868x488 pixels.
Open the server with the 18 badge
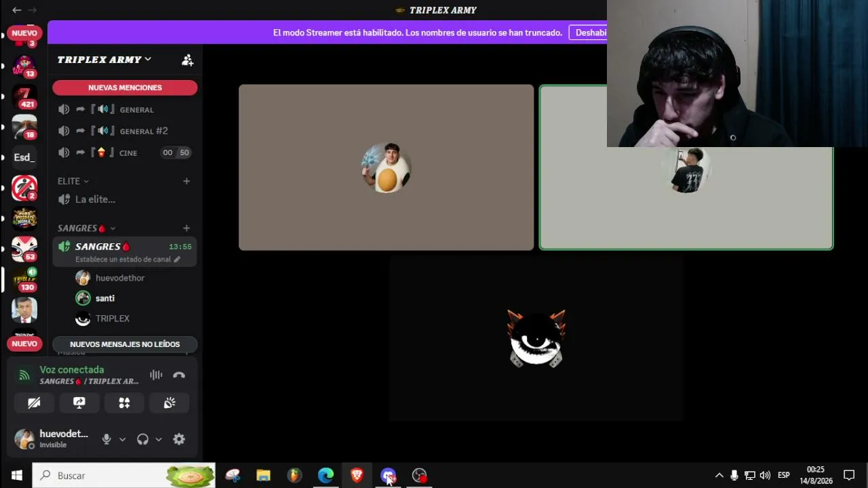pyautogui.click(x=24, y=127)
